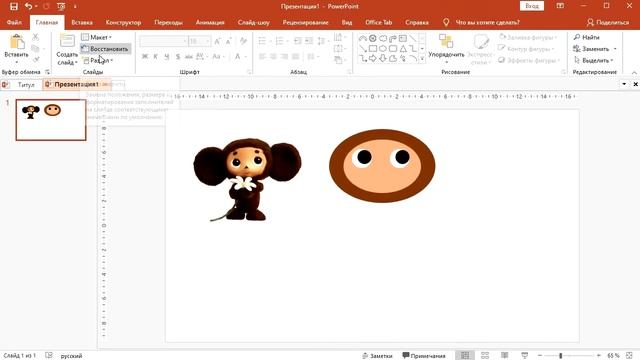
Task: Click the Paste (Вставить) clipboard icon
Action: (x=17, y=42)
